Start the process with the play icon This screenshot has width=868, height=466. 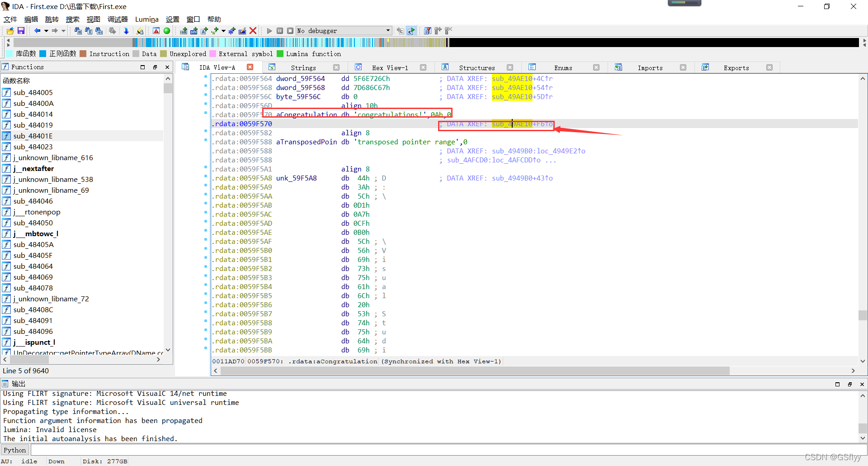point(269,31)
